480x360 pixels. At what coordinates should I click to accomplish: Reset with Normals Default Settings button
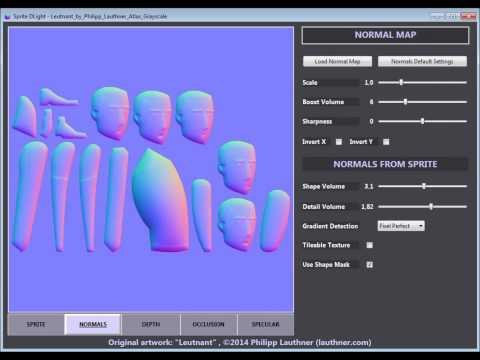[422, 61]
